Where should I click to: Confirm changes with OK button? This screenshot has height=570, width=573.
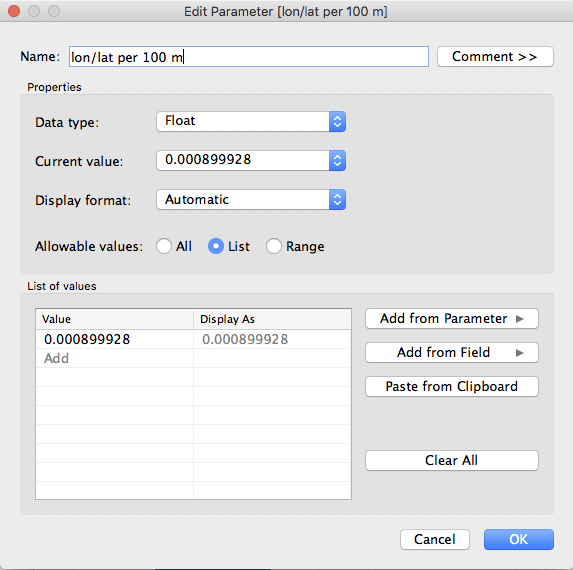coord(519,539)
